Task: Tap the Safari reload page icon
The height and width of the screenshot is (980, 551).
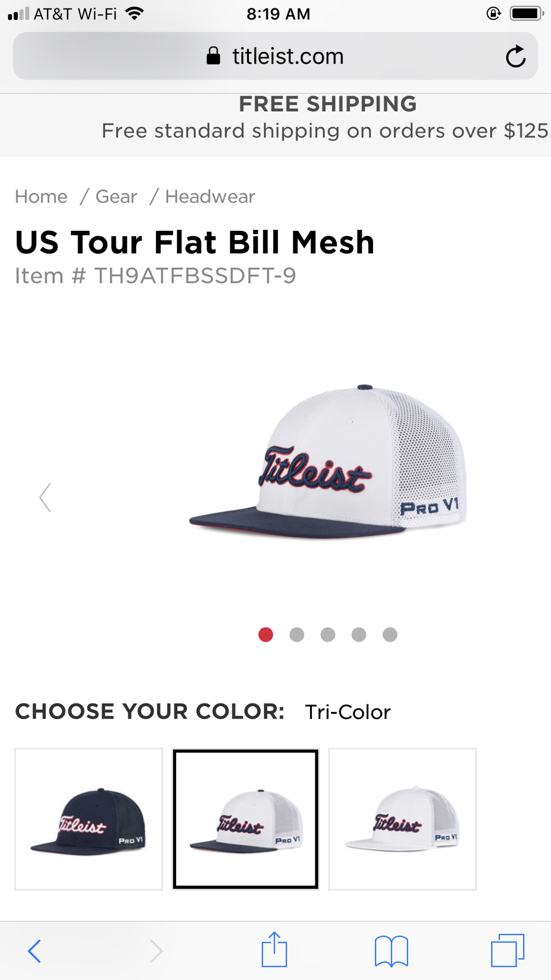Action: [516, 56]
